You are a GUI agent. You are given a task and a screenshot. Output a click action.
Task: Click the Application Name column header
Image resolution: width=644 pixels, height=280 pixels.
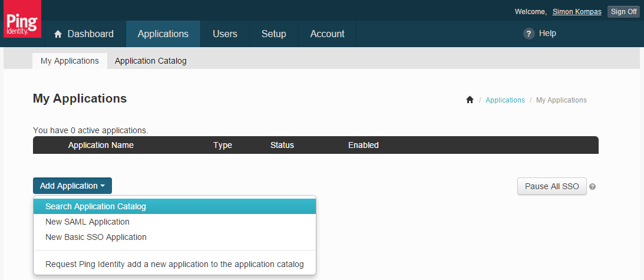click(x=101, y=145)
